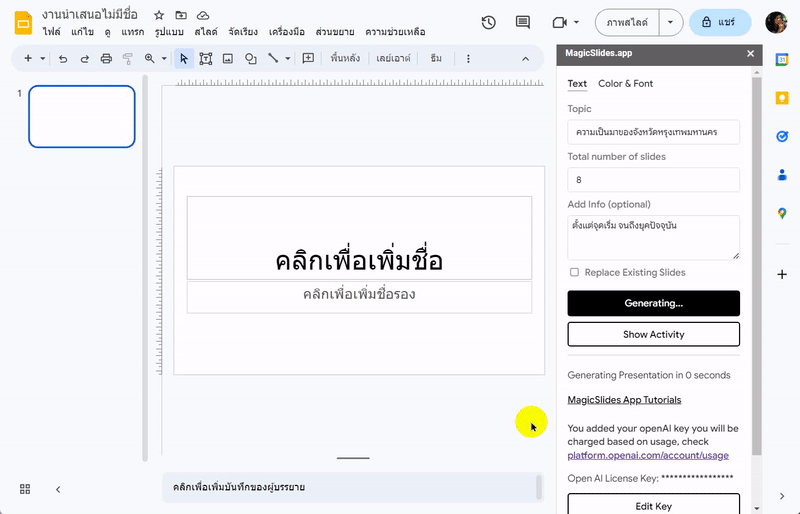Open slideshow options dropdown arrow
The width and height of the screenshot is (800, 514).
coord(670,22)
